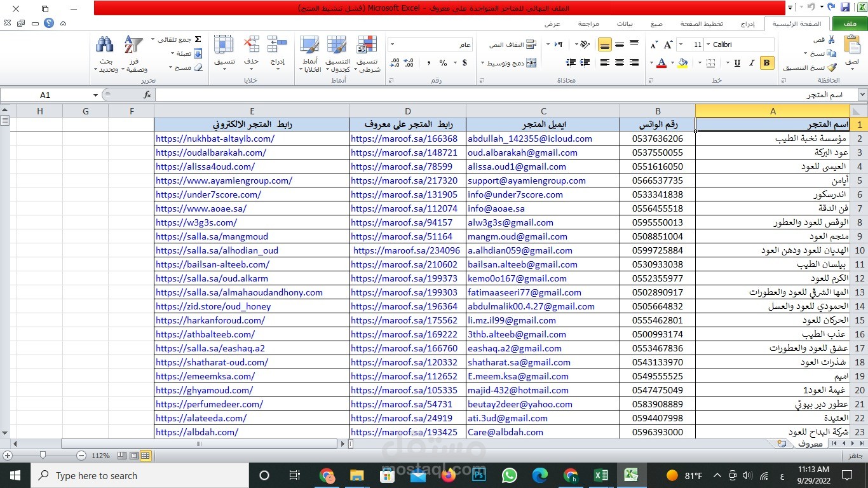Toggle align text right
Viewport: 868px width, 488px height.
pyautogui.click(x=634, y=63)
